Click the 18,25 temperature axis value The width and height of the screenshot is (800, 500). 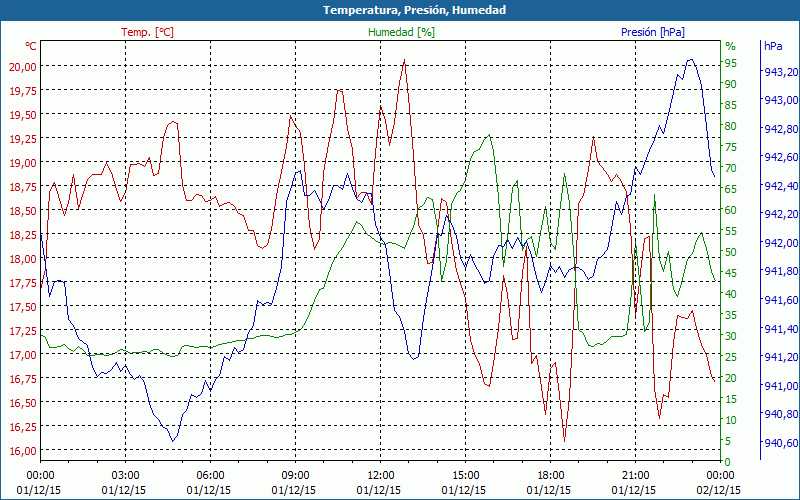pyautogui.click(x=23, y=234)
